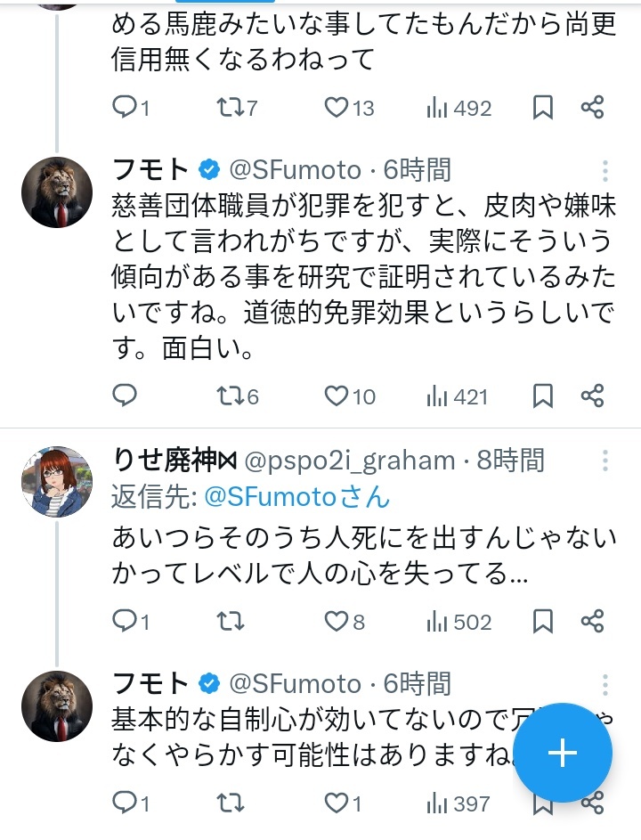641x840 pixels.
Task: Like りせ廃神's tweet with 8 likes
Action: [x=337, y=621]
